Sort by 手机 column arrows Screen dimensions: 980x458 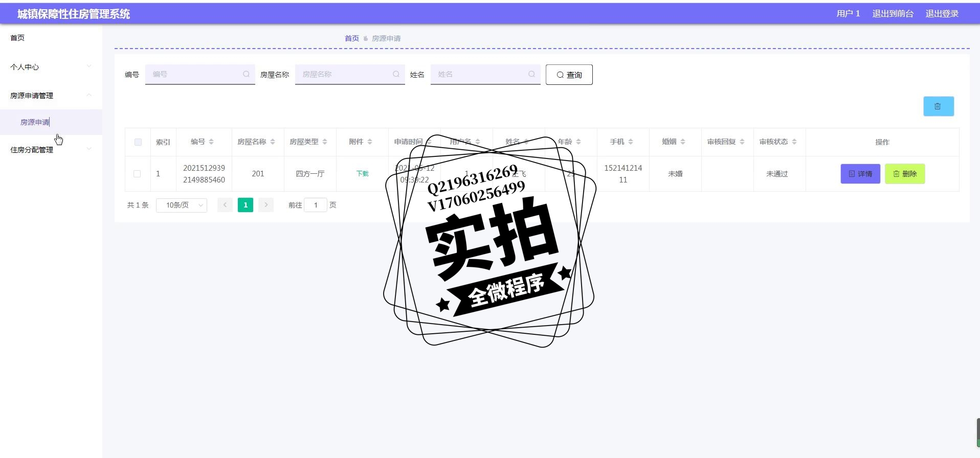coord(631,142)
